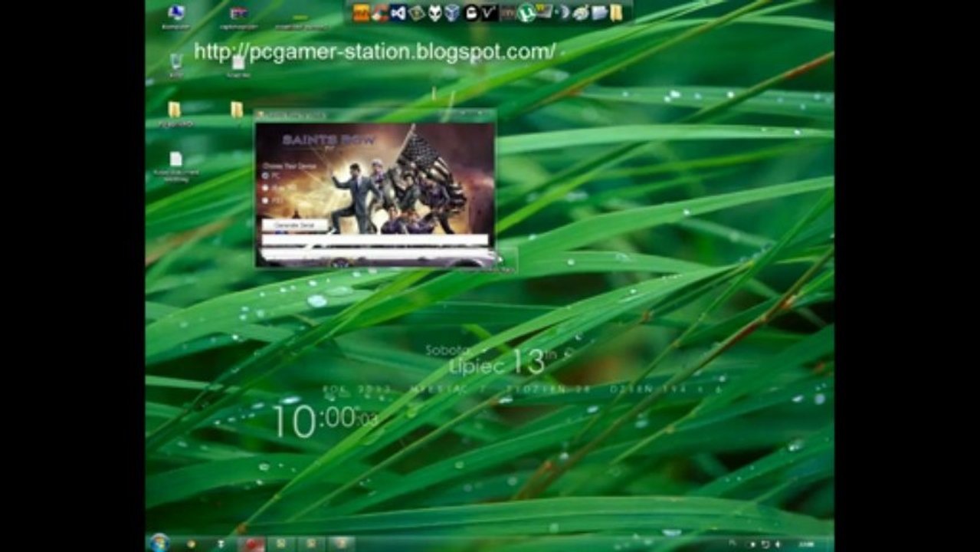Open the green uTorrent icon in the dock
The image size is (980, 552).
(526, 13)
